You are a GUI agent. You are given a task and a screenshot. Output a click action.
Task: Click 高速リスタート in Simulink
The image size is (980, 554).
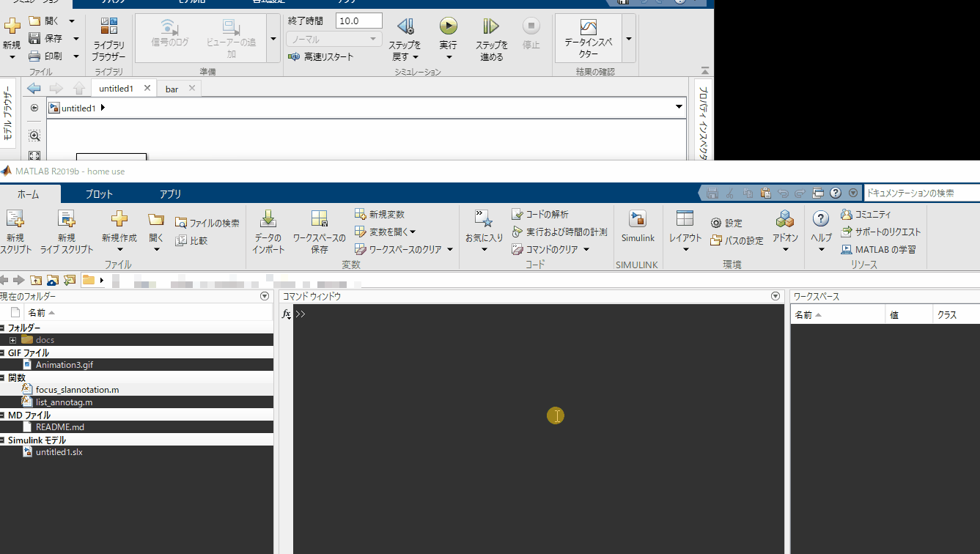(x=321, y=56)
